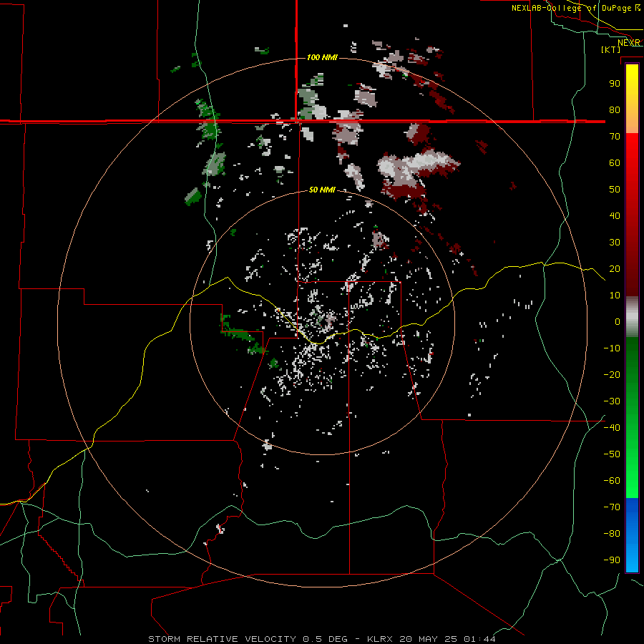644x644 pixels.
Task: Click the -20 velocity scale label
Action: pos(612,374)
